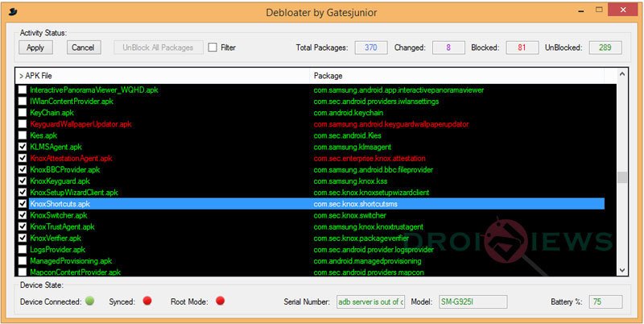This screenshot has height=324, width=644.
Task: Uncheck KnoxAttestationAgent.apk checkbox
Action: 23,158
